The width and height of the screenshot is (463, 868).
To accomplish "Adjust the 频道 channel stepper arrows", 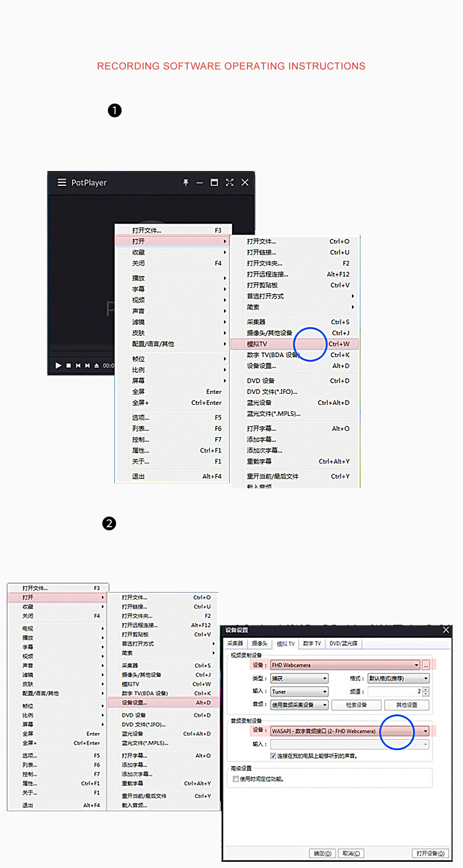I will pyautogui.click(x=425, y=691).
